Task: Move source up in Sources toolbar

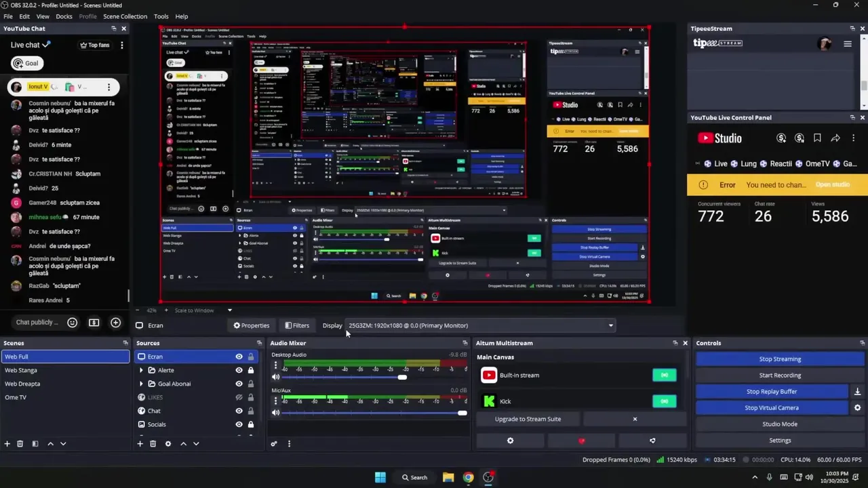Action: (183, 444)
